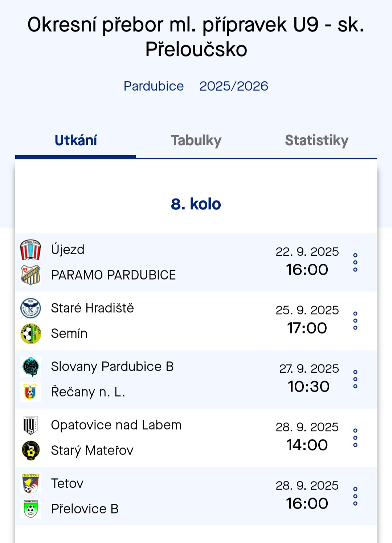Click the Újezd team crest
The image size is (392, 543).
(30, 250)
